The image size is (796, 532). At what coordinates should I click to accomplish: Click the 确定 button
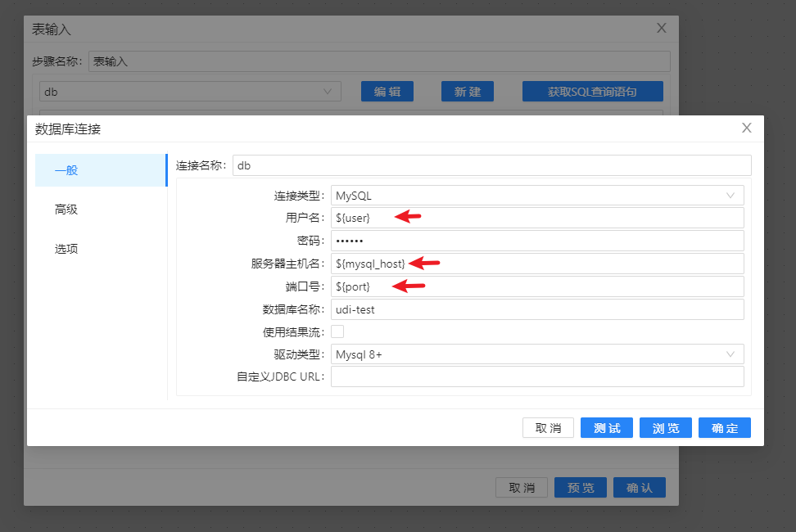tap(725, 428)
